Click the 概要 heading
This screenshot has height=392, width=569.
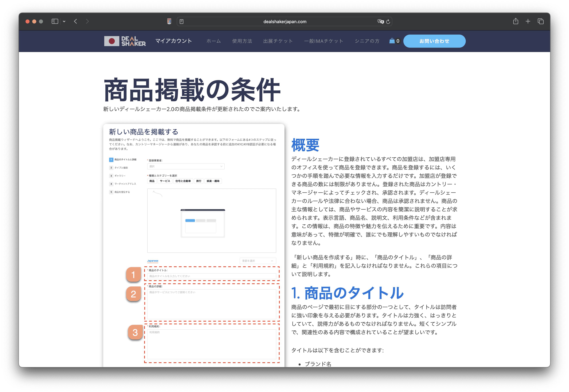click(305, 145)
